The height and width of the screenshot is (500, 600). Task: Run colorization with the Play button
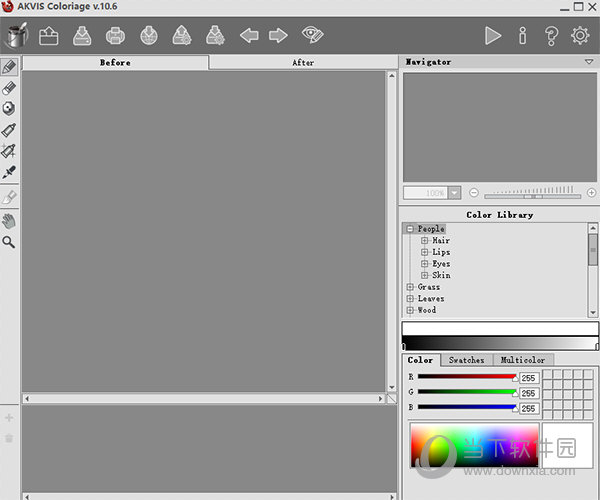(x=493, y=36)
